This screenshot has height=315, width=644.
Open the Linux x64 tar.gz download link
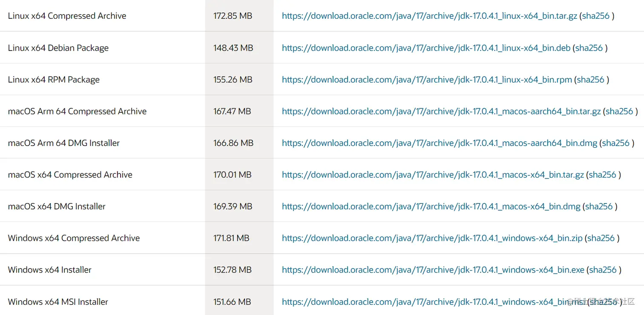[429, 16]
